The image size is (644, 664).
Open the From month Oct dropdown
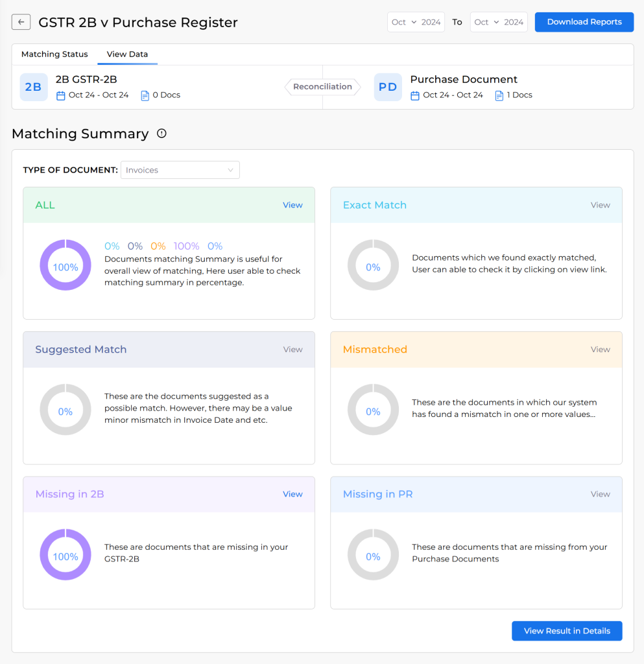coord(404,22)
